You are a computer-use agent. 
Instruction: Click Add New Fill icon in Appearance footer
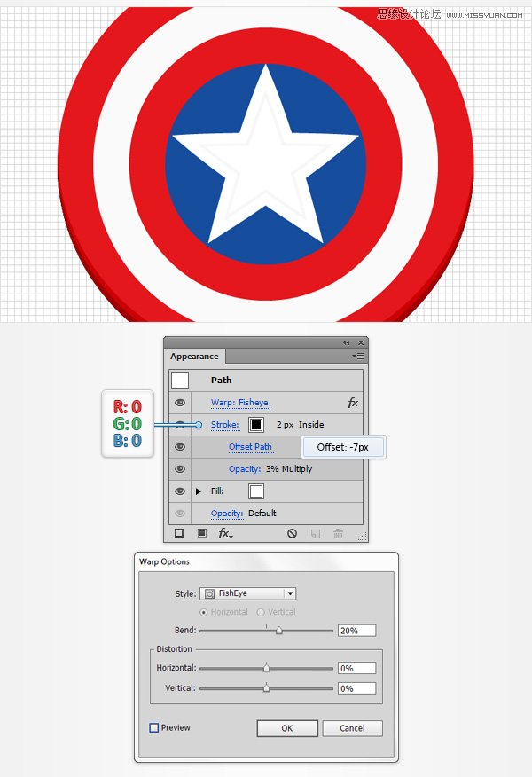[x=202, y=533]
